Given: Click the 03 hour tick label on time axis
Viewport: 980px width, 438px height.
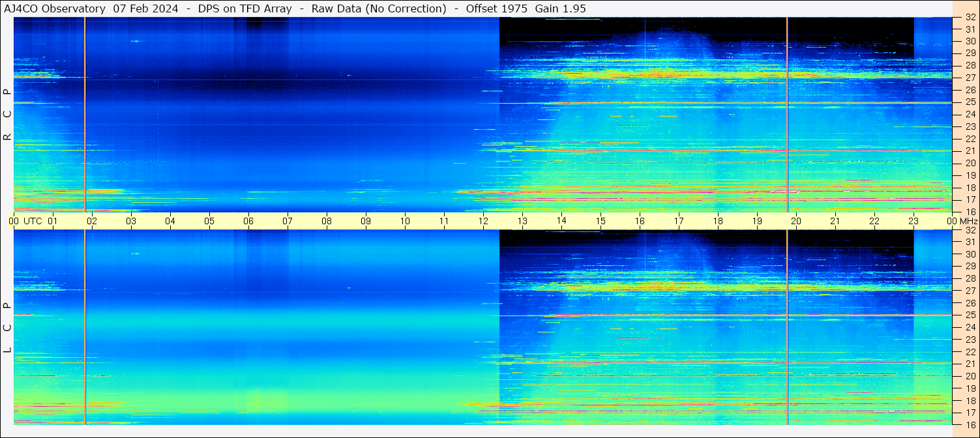Looking at the screenshot, I should 131,221.
